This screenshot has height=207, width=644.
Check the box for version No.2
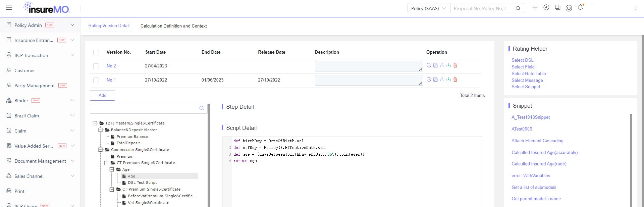[96, 66]
